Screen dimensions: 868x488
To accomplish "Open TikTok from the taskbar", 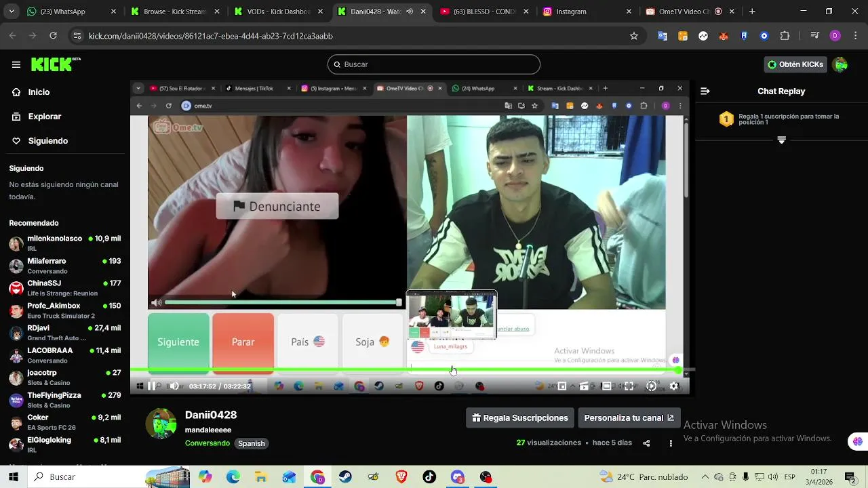I will [429, 477].
